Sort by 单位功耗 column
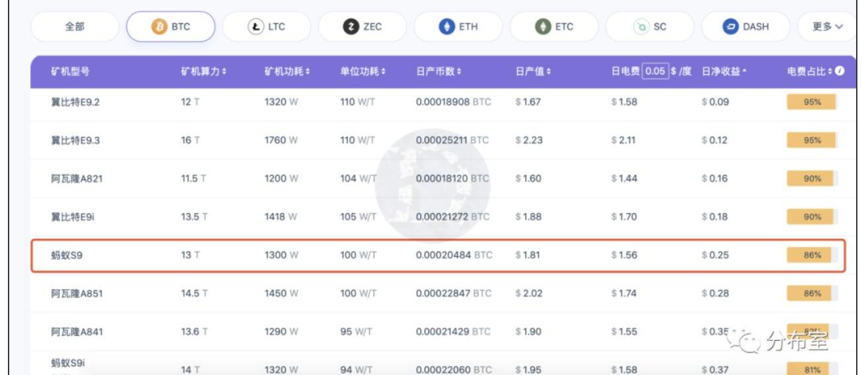868x375 pixels. pyautogui.click(x=363, y=71)
